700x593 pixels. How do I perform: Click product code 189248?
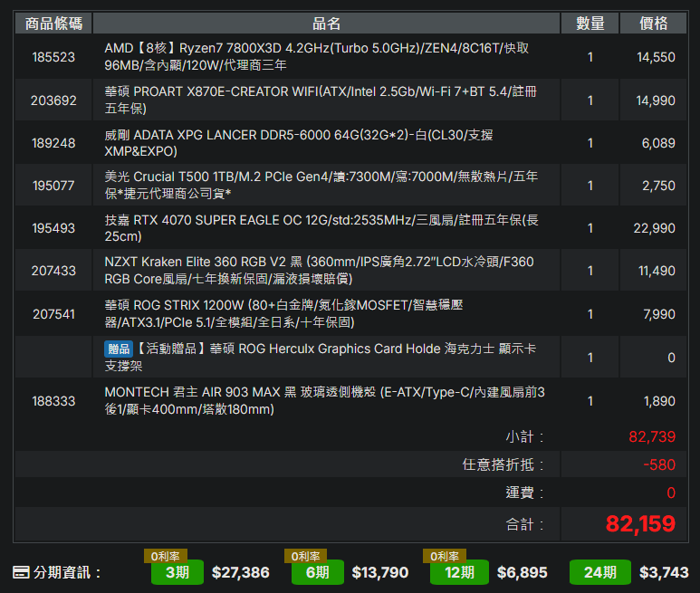pos(53,143)
